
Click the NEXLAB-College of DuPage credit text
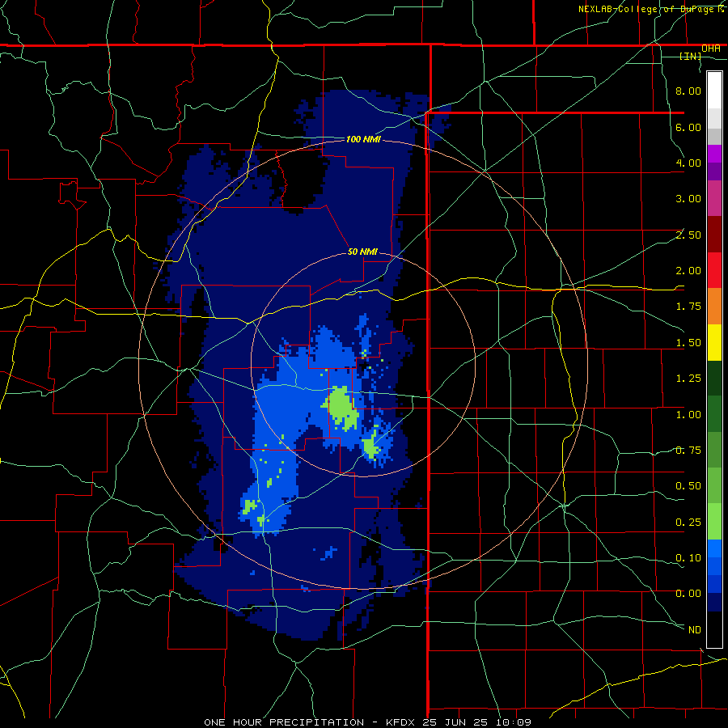click(x=651, y=9)
